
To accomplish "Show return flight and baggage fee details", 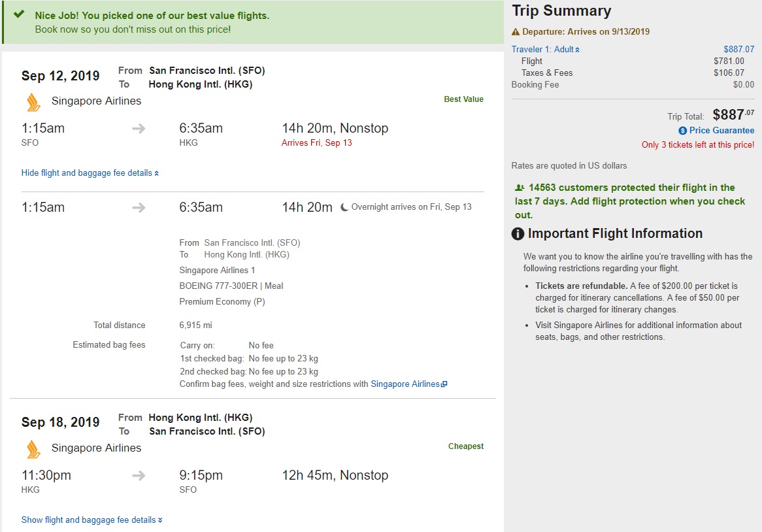I will (91, 520).
